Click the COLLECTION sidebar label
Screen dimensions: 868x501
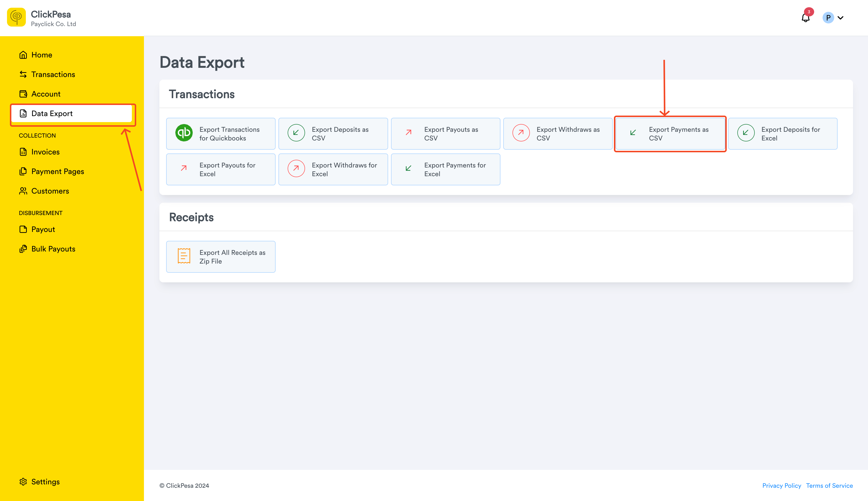point(37,136)
